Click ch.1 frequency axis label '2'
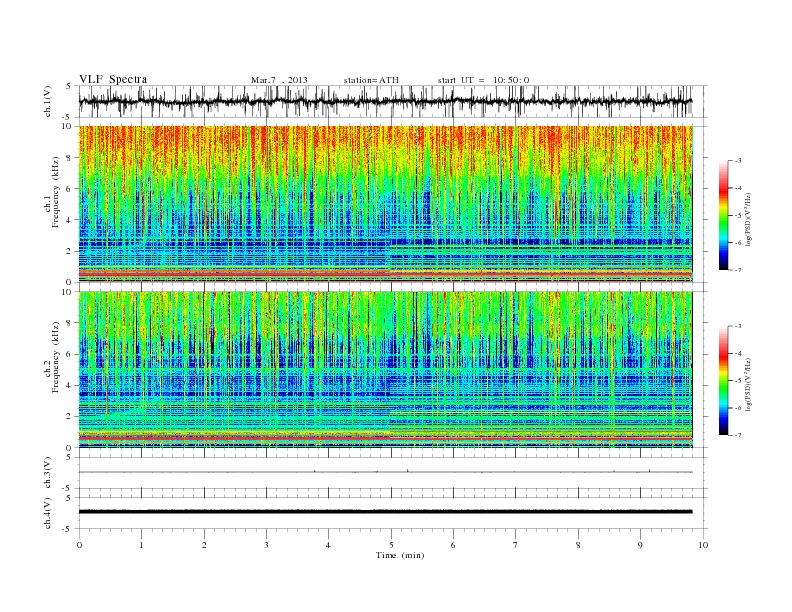This screenshot has width=792, height=612. [70, 251]
